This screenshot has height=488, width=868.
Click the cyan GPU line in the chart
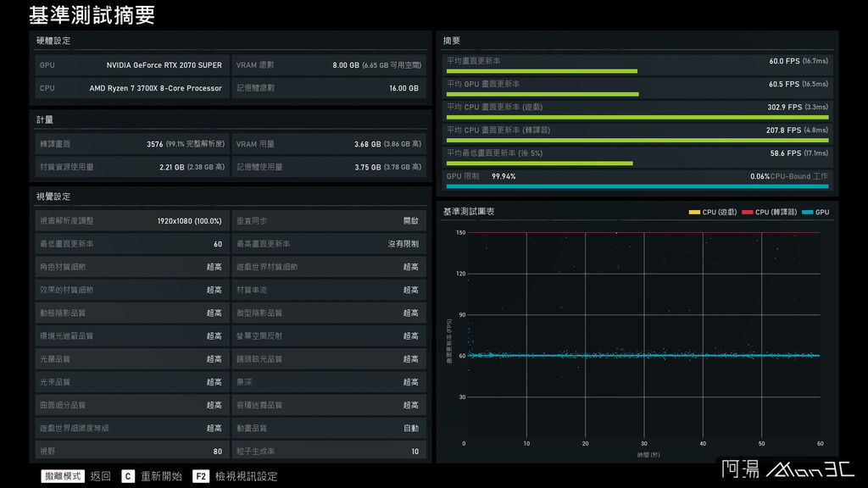tap(643, 355)
